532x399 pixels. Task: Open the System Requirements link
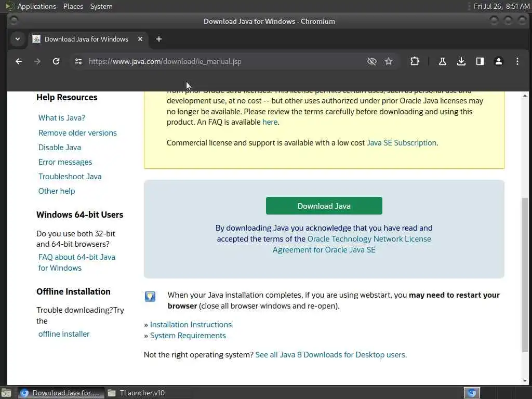(x=188, y=336)
